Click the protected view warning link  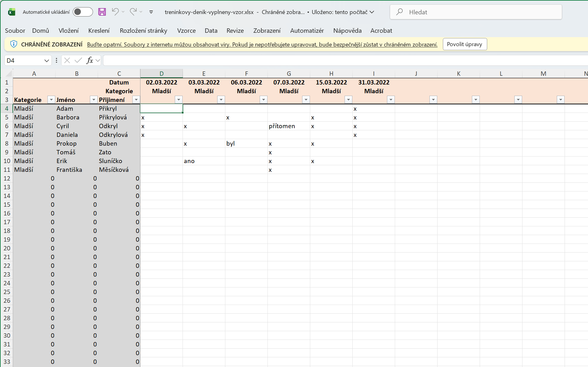(262, 45)
